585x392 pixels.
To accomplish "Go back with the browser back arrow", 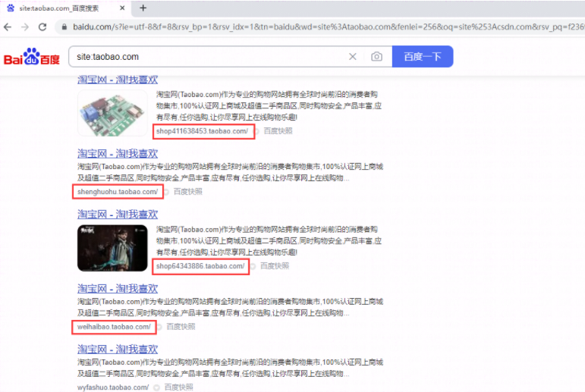I will tap(8, 27).
